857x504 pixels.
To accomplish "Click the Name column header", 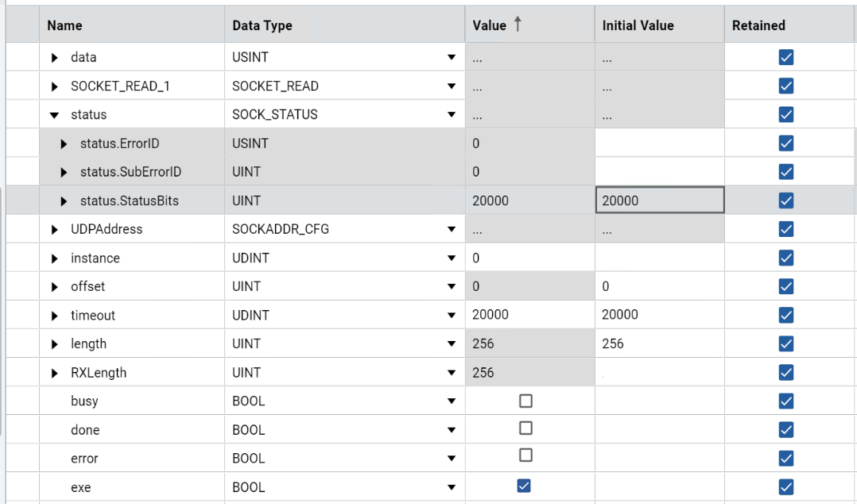I will 65,25.
